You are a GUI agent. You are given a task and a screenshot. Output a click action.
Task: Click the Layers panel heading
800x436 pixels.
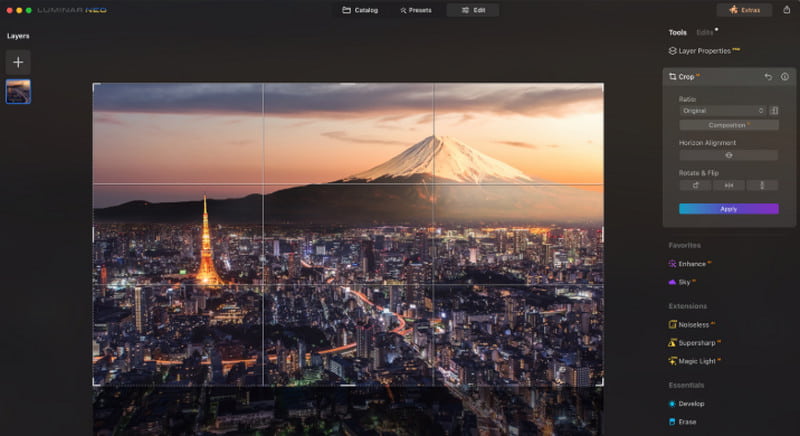click(18, 36)
